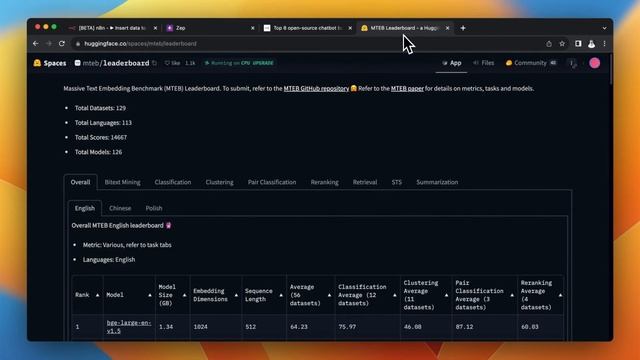This screenshot has width=640, height=360.
Task: Select the Polish language tab
Action: [154, 208]
